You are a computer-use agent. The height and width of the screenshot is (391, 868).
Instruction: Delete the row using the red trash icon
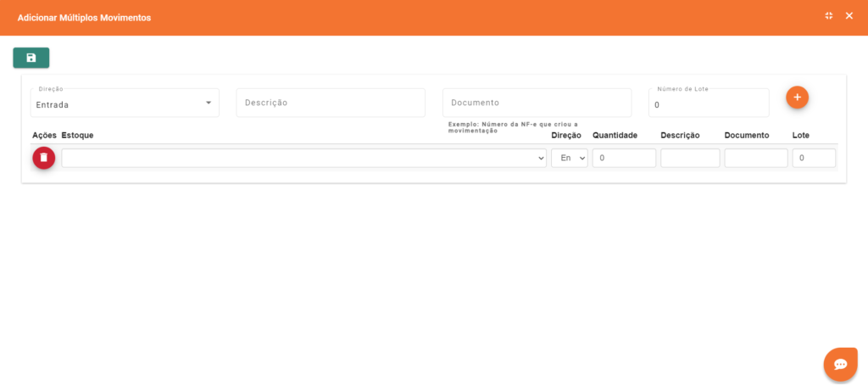pyautogui.click(x=44, y=158)
